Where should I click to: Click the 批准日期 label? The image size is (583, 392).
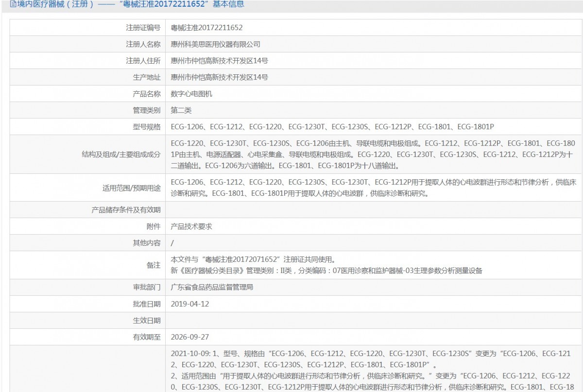[147, 304]
